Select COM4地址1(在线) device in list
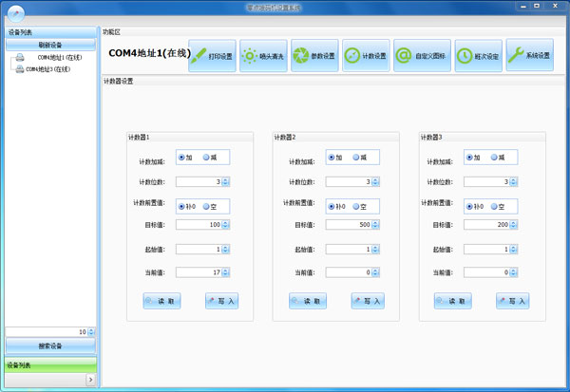 [60, 58]
